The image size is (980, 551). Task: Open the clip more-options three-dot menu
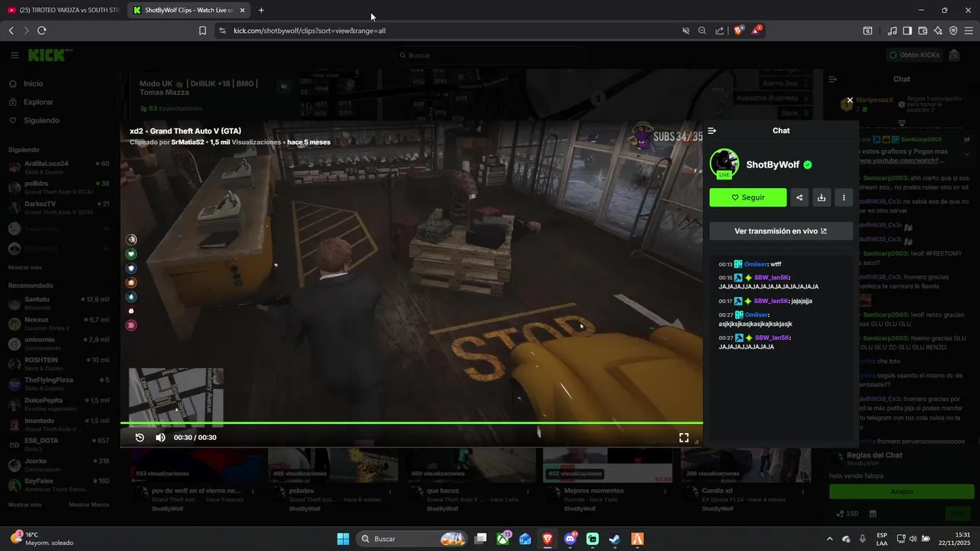[844, 197]
